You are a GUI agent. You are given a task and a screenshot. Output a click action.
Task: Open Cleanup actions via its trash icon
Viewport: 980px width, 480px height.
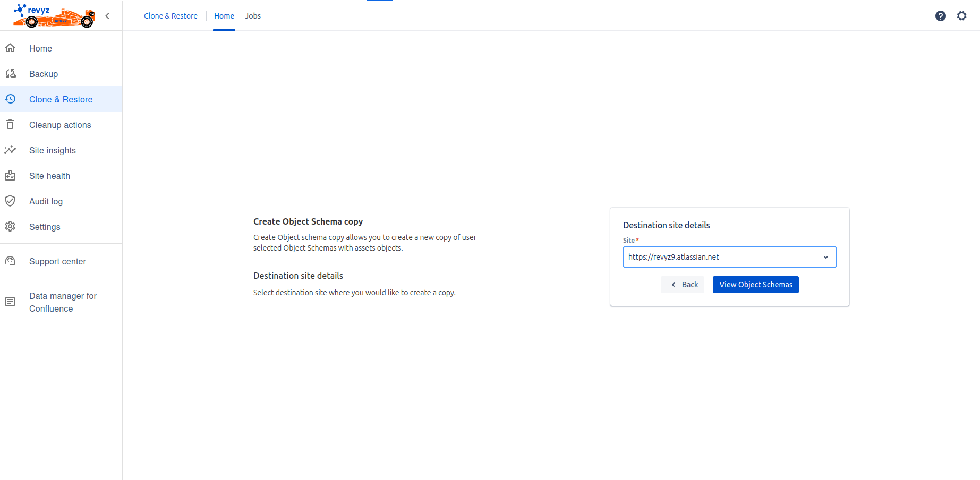(x=10, y=124)
